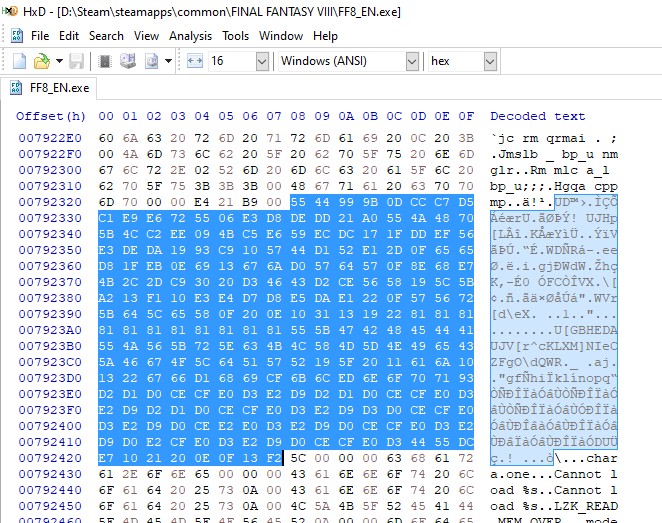Click offset 00792320 row label
The width and height of the screenshot is (662, 523).
(50, 202)
